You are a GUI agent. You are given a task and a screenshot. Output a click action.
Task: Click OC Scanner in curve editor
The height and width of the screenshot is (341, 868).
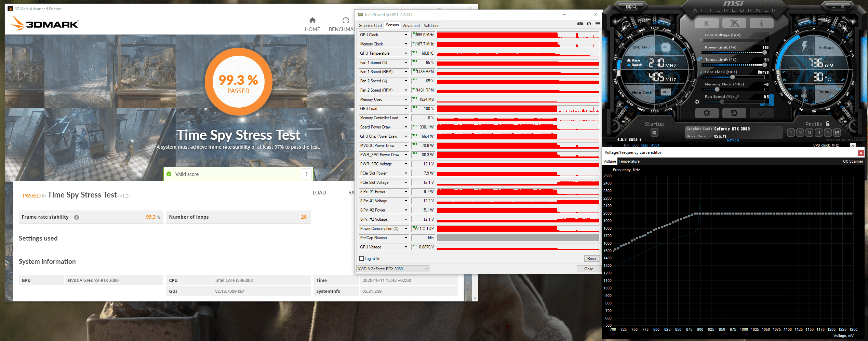coord(853,161)
